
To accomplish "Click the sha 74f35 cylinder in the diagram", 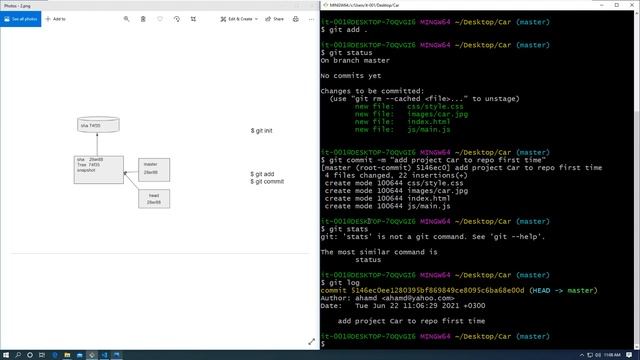I will coord(98,124).
